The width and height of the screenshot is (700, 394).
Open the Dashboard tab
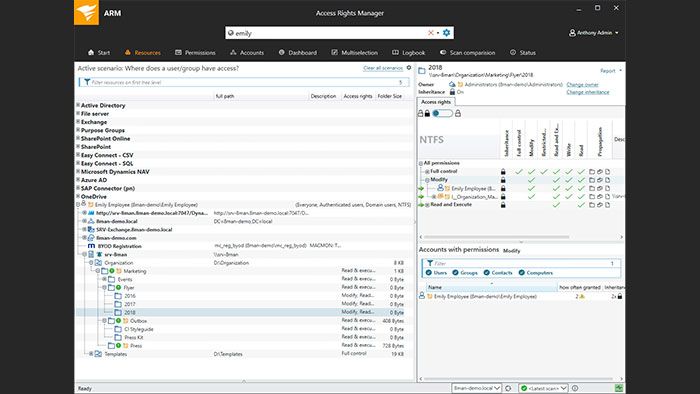pos(298,53)
